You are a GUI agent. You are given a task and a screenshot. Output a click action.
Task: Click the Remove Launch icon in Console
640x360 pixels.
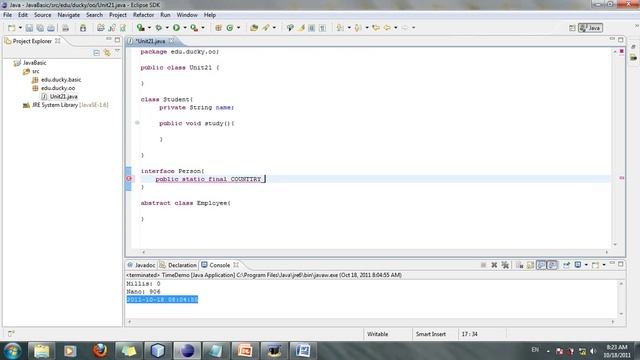pyautogui.click(x=494, y=265)
